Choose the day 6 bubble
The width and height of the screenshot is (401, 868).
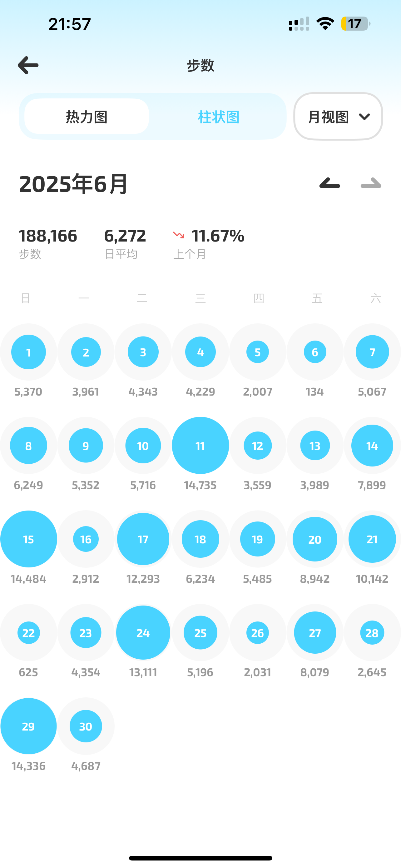click(x=315, y=352)
